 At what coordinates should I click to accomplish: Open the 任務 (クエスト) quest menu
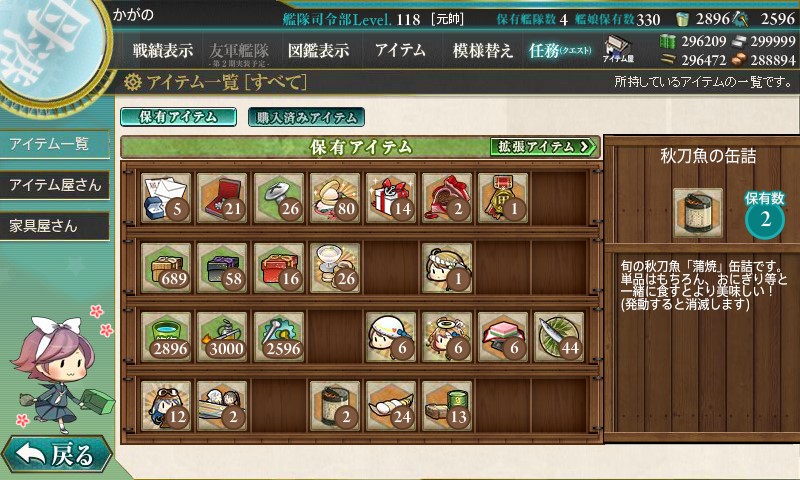point(560,50)
